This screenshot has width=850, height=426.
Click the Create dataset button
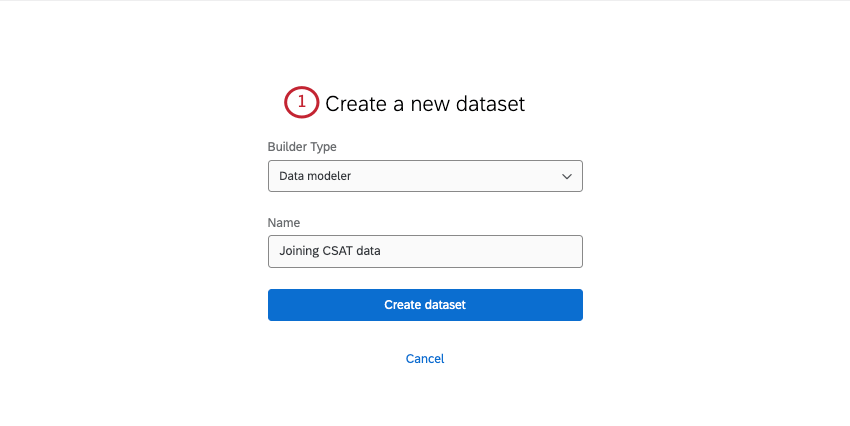pos(425,305)
